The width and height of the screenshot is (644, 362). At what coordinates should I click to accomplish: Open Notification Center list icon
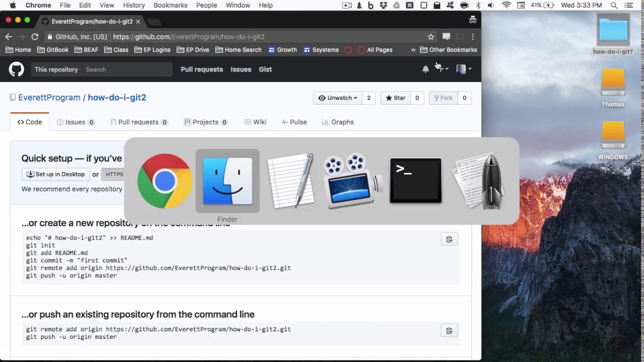click(x=628, y=5)
